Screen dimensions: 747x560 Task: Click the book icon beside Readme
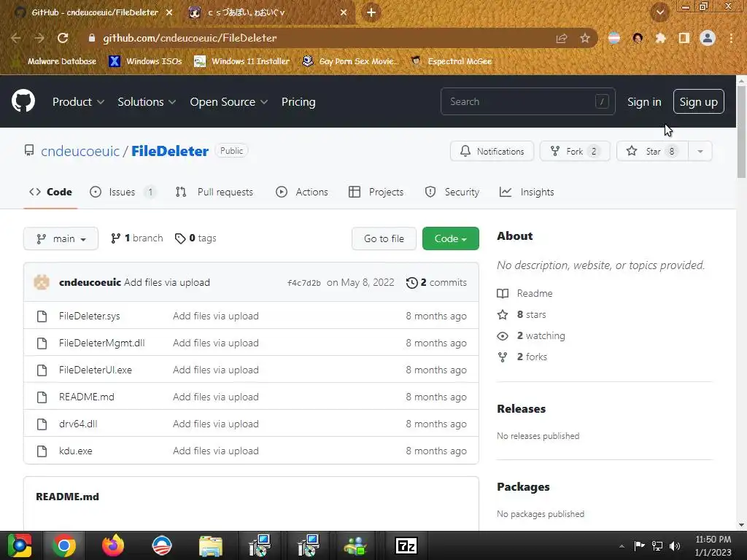tap(503, 293)
